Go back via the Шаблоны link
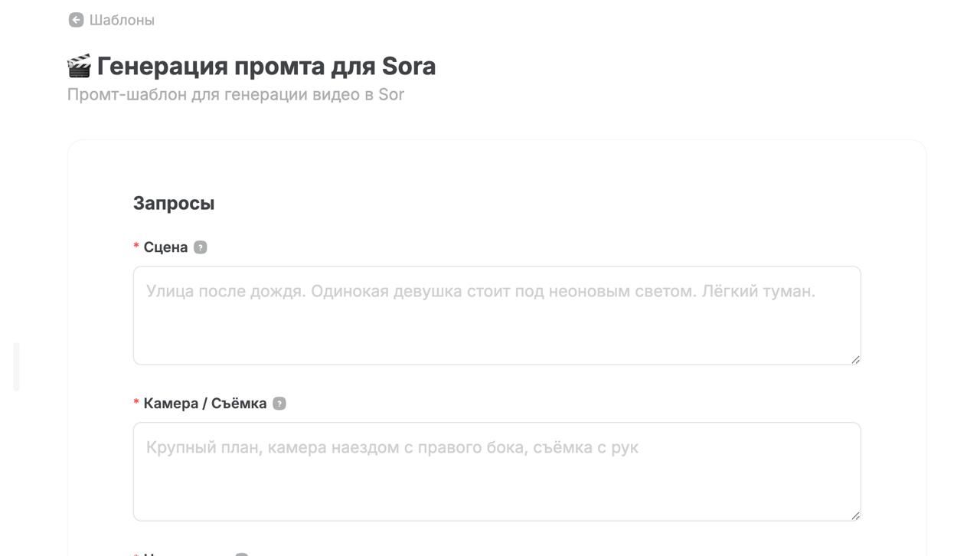This screenshot has width=980, height=556. pyautogui.click(x=122, y=20)
